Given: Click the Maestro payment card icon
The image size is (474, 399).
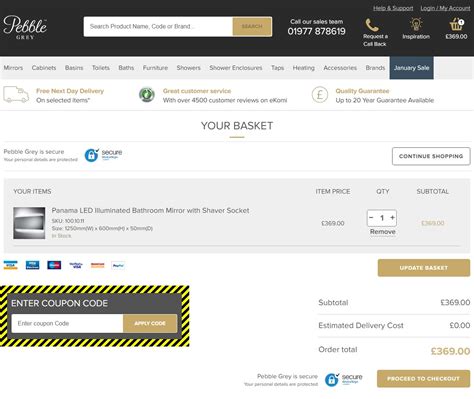Looking at the screenshot, I should (x=54, y=265).
